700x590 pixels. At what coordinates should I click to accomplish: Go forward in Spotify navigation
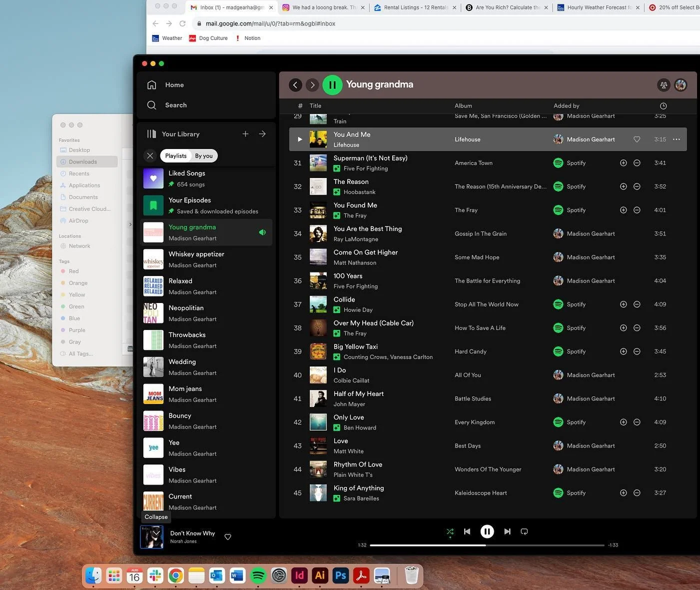coord(312,85)
